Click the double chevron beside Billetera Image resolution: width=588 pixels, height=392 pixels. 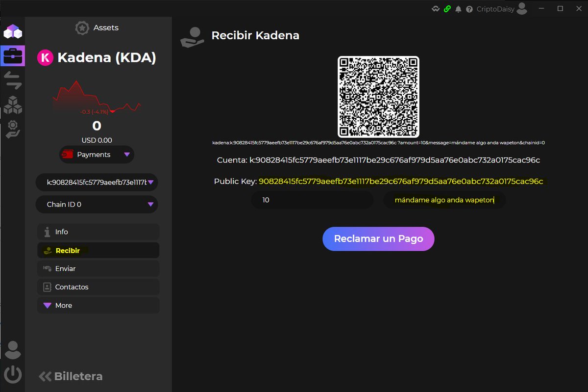45,376
